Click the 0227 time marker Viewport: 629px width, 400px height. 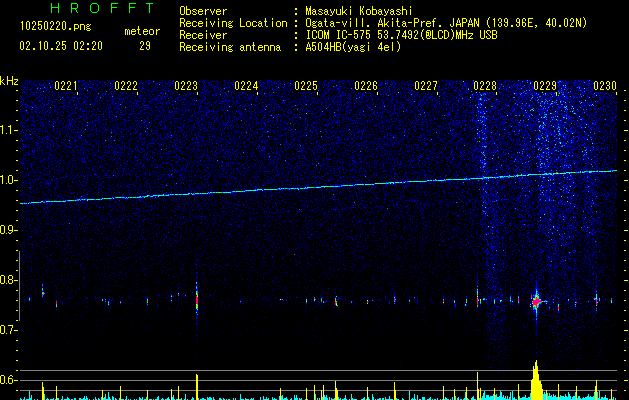426,86
